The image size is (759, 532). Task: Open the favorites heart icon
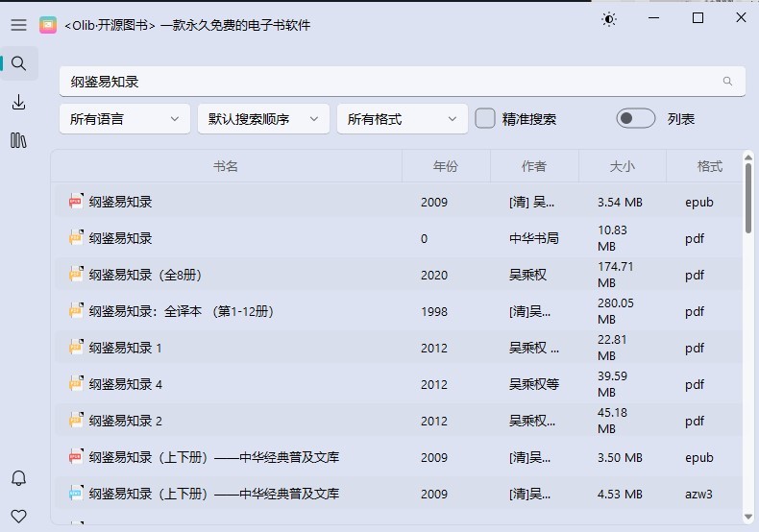coord(18,516)
